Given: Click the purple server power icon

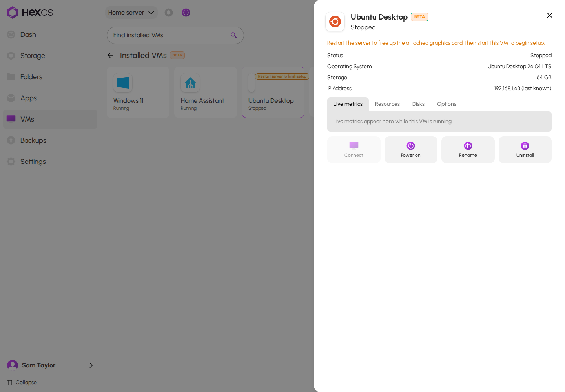Looking at the screenshot, I should point(186,13).
